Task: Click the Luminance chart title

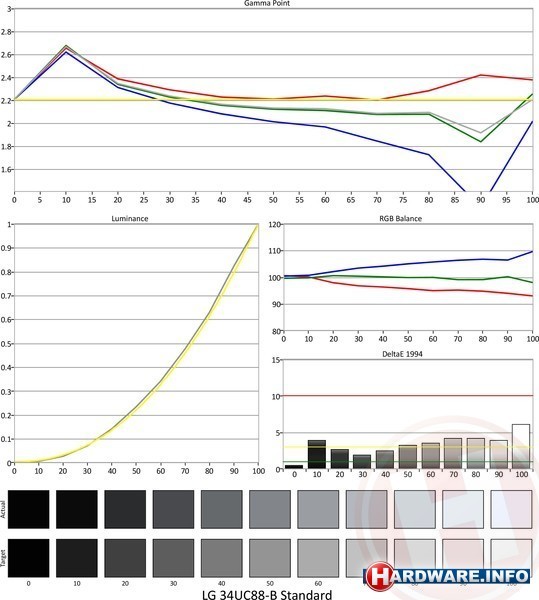Action: click(130, 218)
